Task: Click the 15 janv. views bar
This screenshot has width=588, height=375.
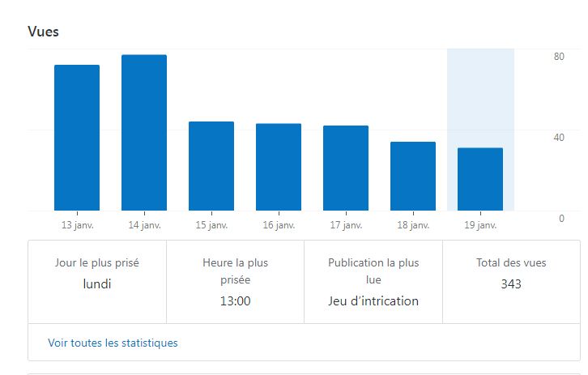Action: pos(211,166)
